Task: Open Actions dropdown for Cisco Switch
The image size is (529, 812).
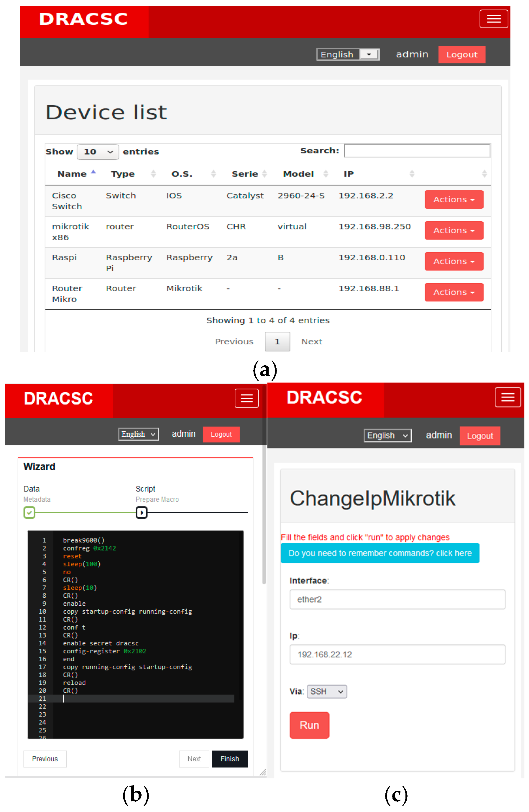Action: coord(454,199)
